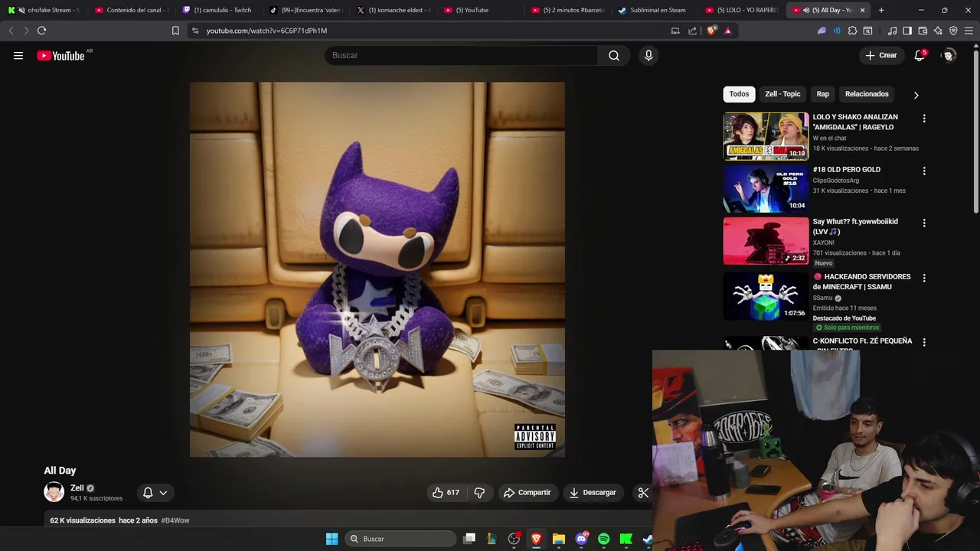Open the browser main menu

969,31
